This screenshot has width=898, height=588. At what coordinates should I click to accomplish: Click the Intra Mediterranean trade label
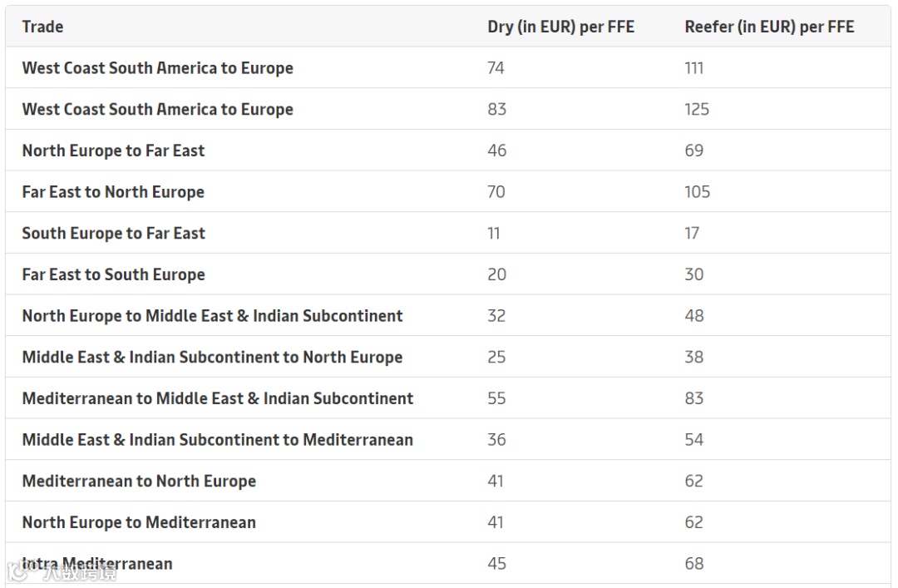[97, 564]
